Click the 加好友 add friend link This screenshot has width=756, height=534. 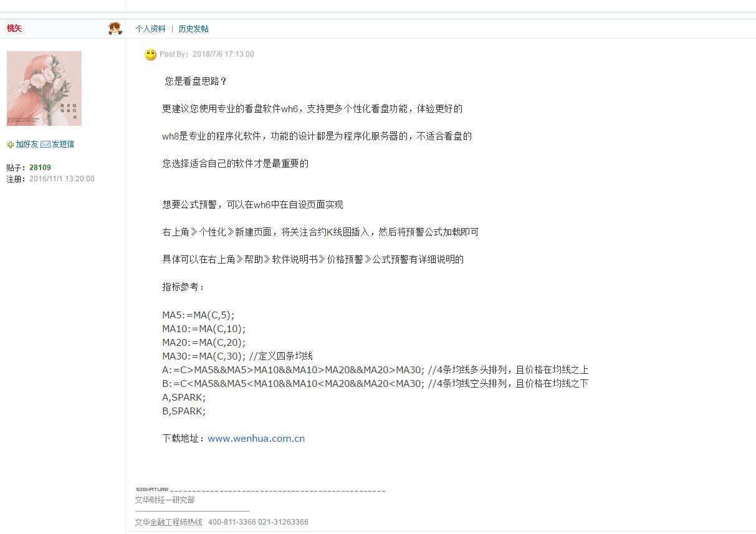pyautogui.click(x=27, y=144)
